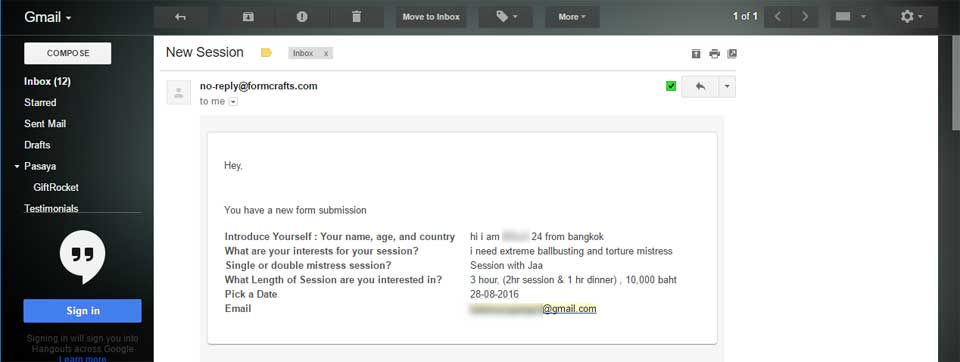Click 'You have a new form submission' text
Viewport: 960px width, 362px height.
(295, 210)
